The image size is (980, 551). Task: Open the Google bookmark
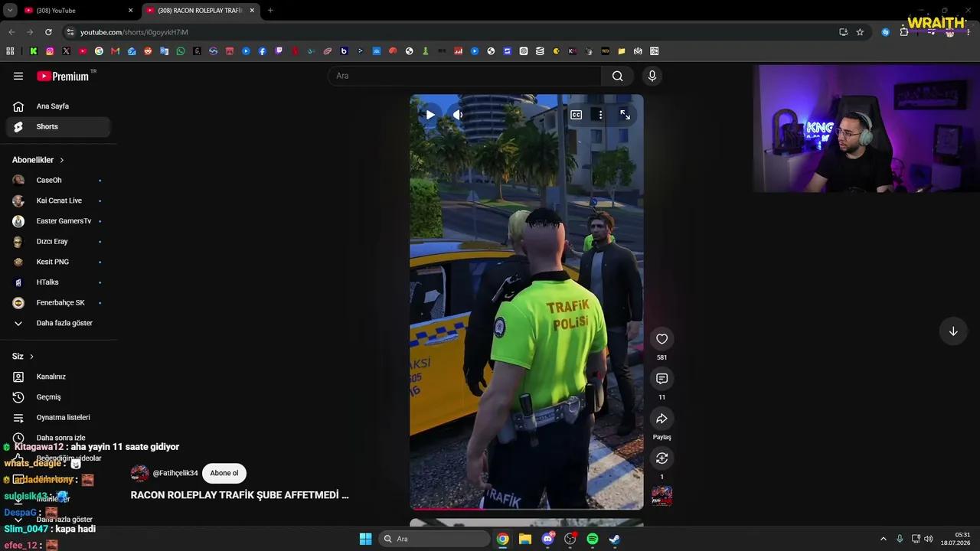(99, 51)
